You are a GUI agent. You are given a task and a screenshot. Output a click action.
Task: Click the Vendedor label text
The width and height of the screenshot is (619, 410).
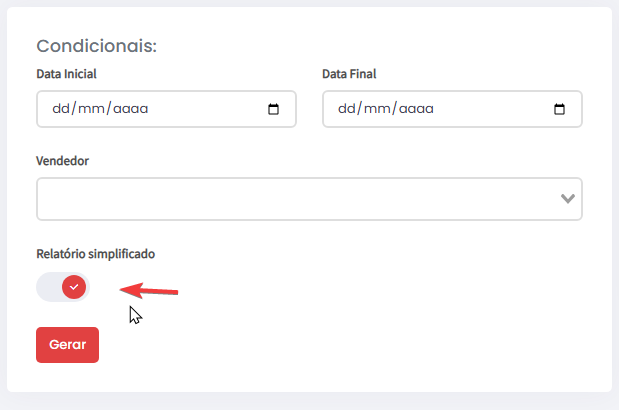point(62,161)
